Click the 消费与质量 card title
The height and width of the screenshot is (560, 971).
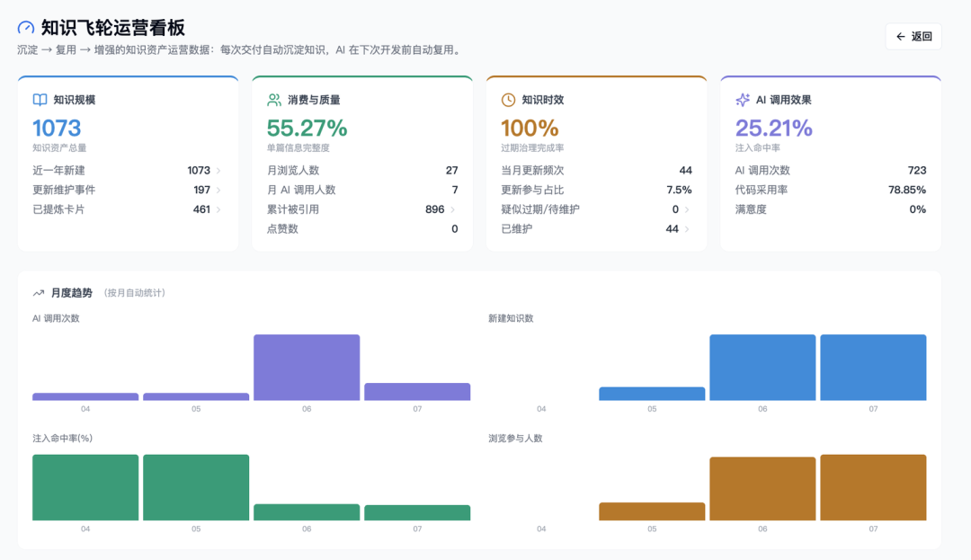click(314, 100)
